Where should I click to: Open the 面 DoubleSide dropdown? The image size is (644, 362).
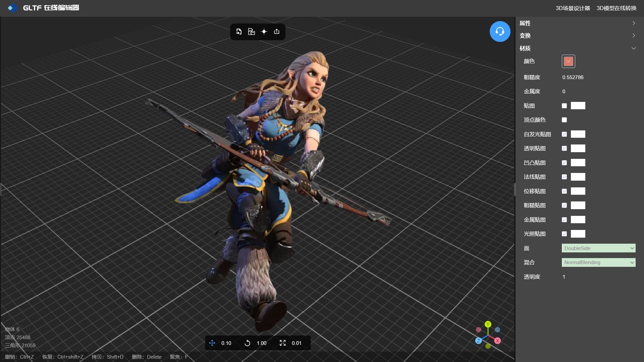pyautogui.click(x=598, y=248)
